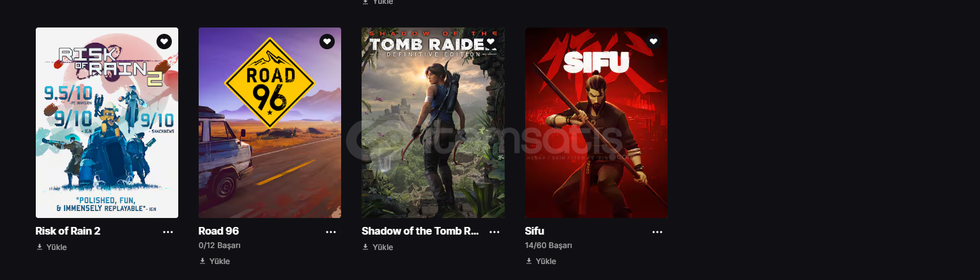Open Sifu cover art
The width and height of the screenshot is (980, 280).
[x=596, y=123]
